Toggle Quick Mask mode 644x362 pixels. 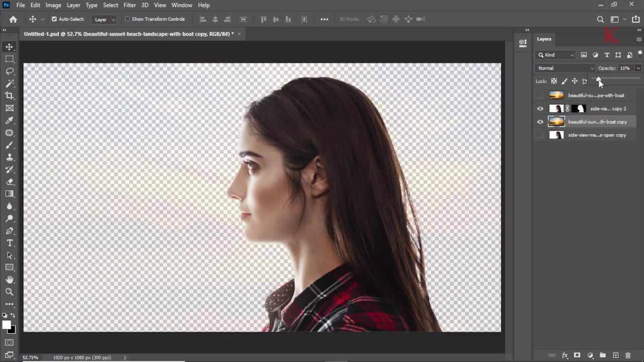tap(10, 342)
